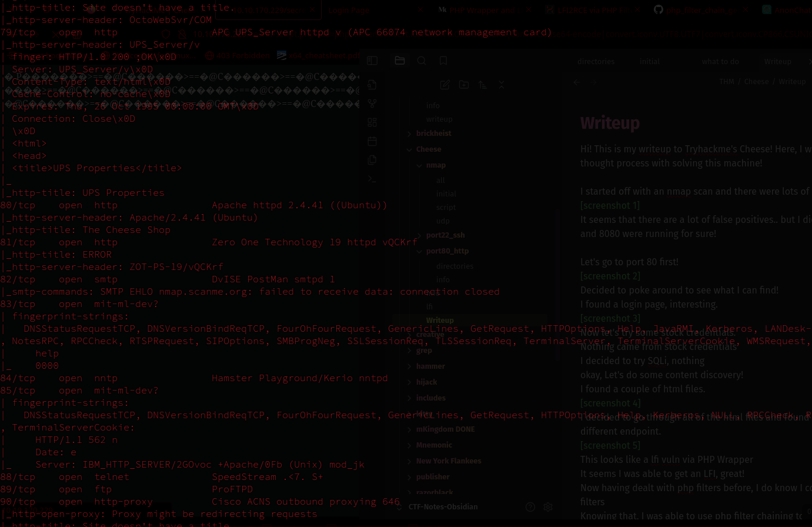Switch to the directories note tab
The image size is (812, 527).
point(596,61)
